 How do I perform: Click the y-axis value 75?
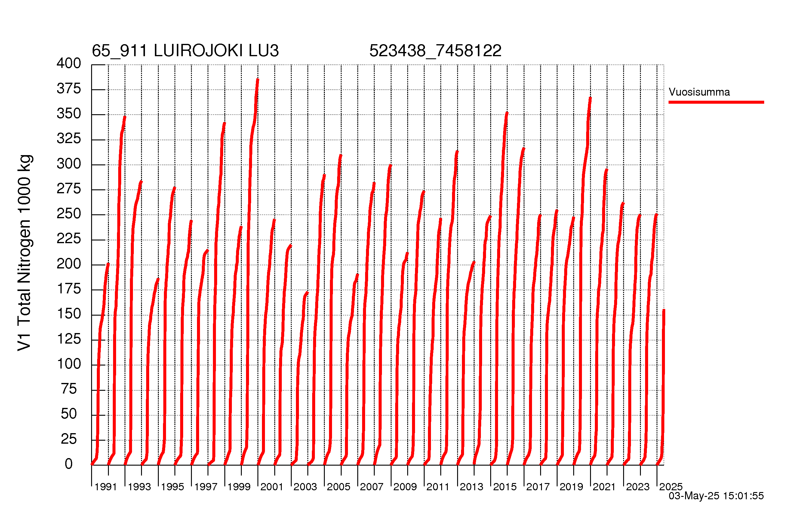pyautogui.click(x=69, y=389)
